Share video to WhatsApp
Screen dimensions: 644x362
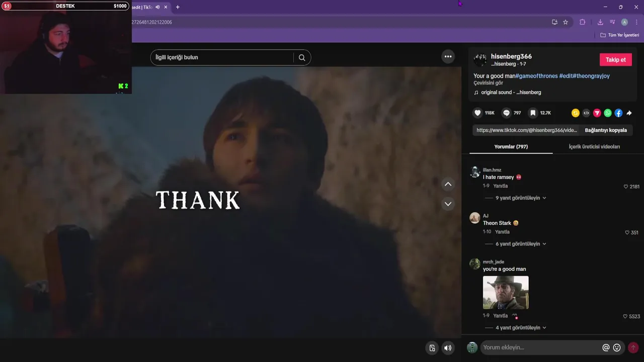pyautogui.click(x=608, y=113)
